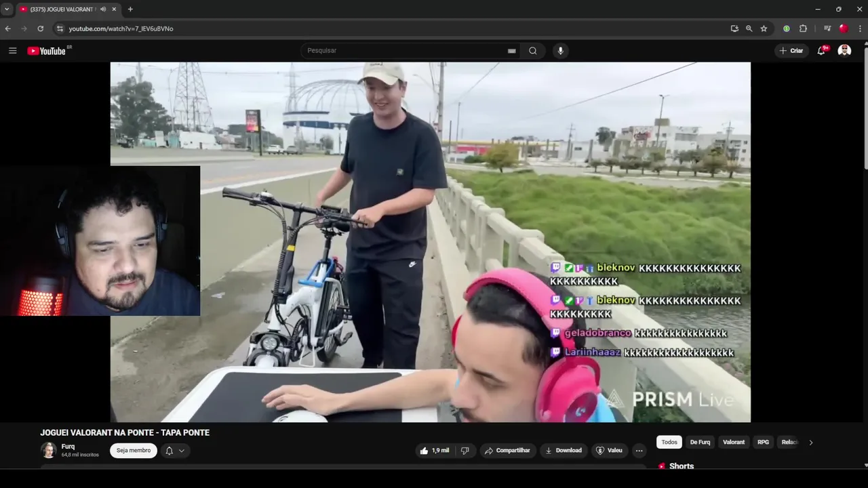The width and height of the screenshot is (868, 488).
Task: Open Furq channel name link
Action: (68, 447)
